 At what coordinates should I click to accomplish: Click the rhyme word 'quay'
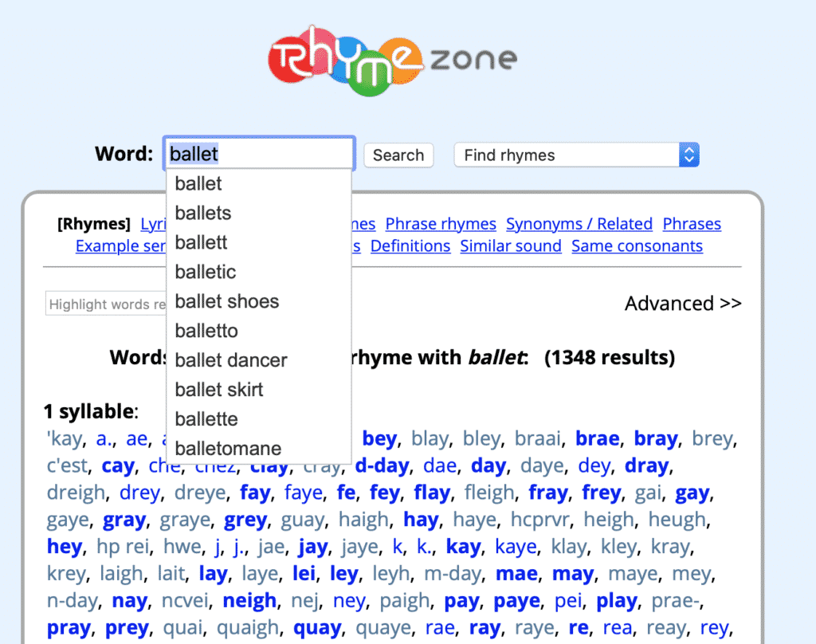[317, 628]
